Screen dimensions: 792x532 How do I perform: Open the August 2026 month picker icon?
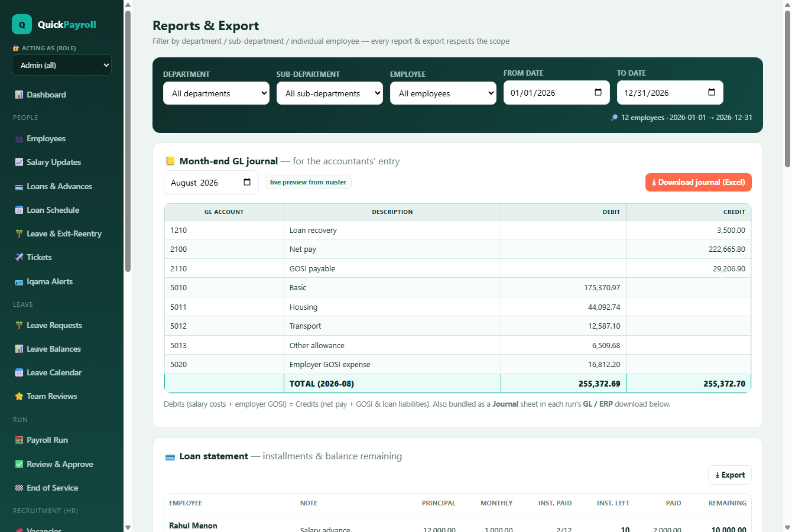point(247,182)
